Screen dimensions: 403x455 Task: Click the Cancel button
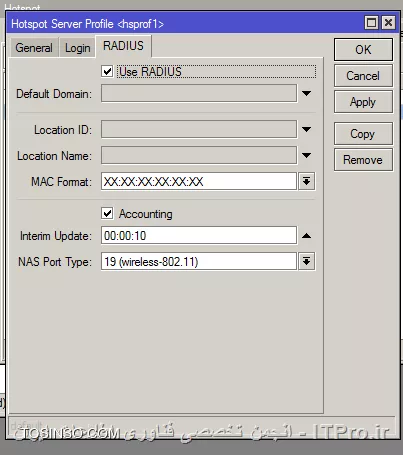pos(363,76)
